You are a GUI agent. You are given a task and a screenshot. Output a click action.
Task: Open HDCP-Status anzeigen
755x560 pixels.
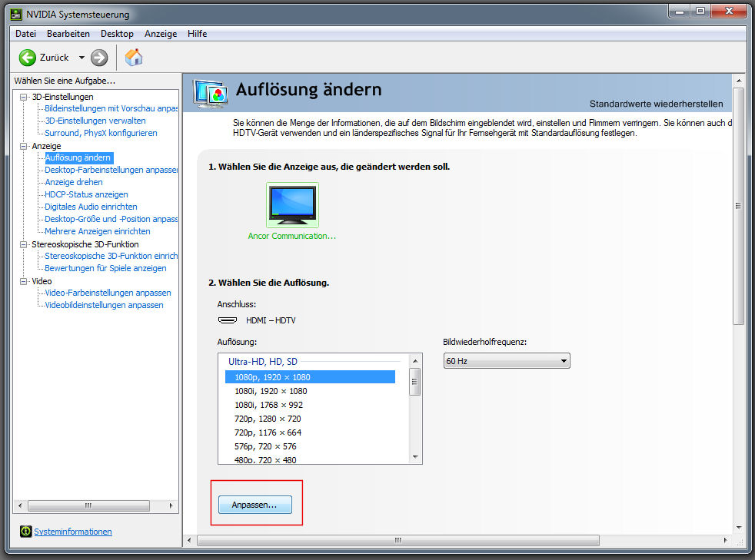(86, 194)
